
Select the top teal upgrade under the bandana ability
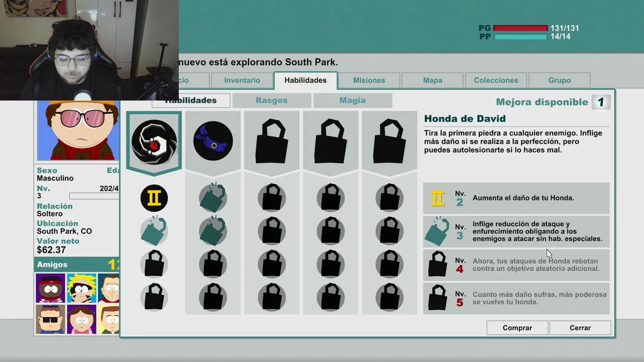tap(213, 198)
